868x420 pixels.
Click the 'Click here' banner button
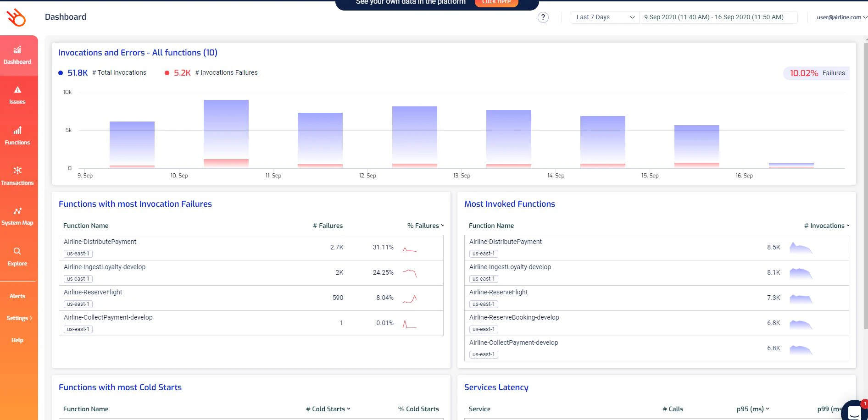pyautogui.click(x=496, y=2)
